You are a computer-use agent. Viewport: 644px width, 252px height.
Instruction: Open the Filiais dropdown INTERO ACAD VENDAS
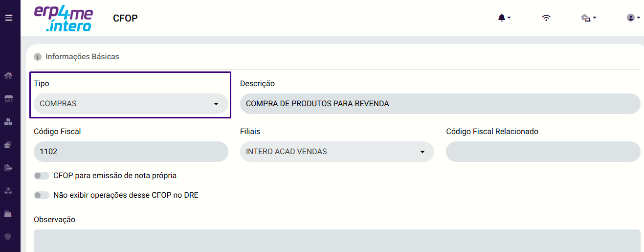(x=337, y=152)
